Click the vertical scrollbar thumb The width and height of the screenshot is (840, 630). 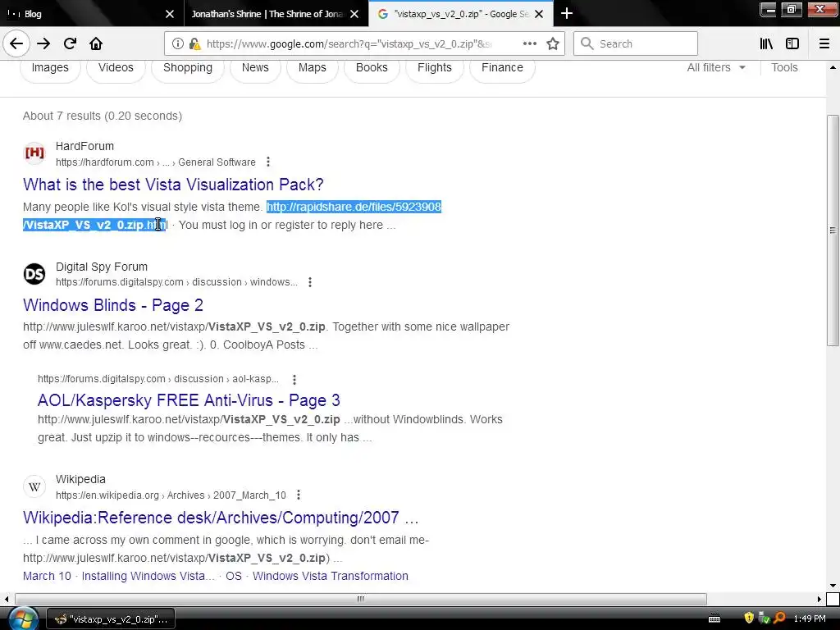coord(833,231)
